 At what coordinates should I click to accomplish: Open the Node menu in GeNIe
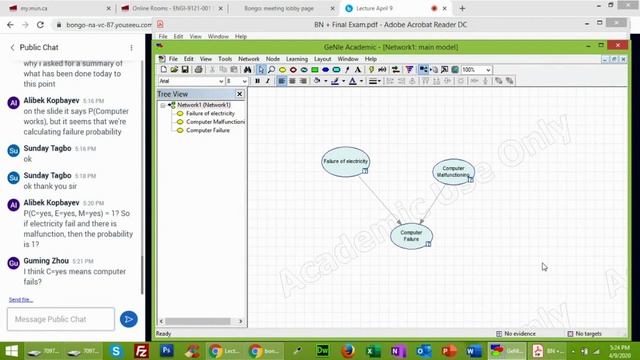pyautogui.click(x=273, y=59)
